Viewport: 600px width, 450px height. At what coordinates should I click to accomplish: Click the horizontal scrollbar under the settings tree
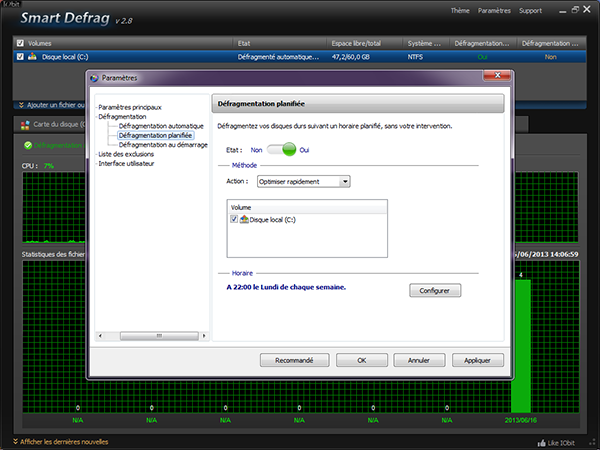pyautogui.click(x=150, y=337)
